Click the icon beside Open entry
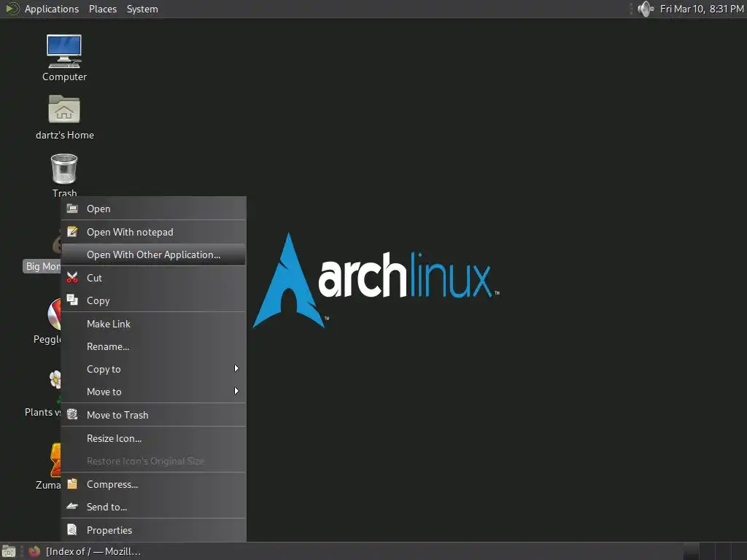Image resolution: width=747 pixels, height=560 pixels. [72, 209]
